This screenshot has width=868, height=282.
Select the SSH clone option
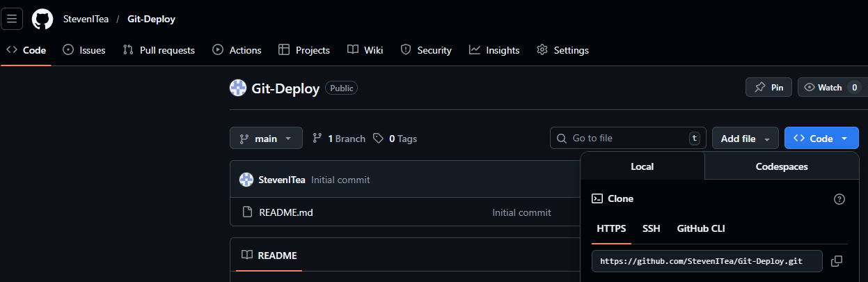point(652,228)
